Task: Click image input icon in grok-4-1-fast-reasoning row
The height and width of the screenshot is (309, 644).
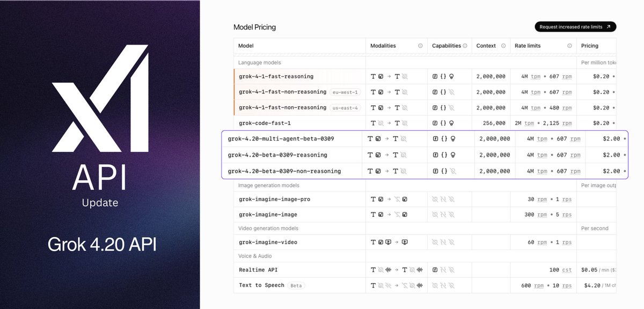Action: pyautogui.click(x=380, y=77)
